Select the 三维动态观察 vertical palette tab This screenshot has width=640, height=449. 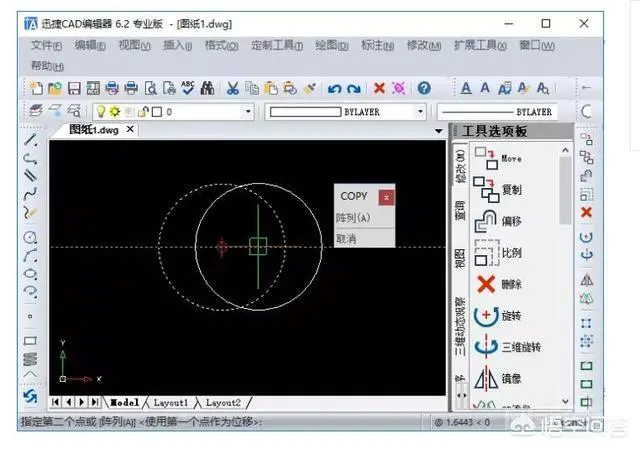click(x=460, y=326)
